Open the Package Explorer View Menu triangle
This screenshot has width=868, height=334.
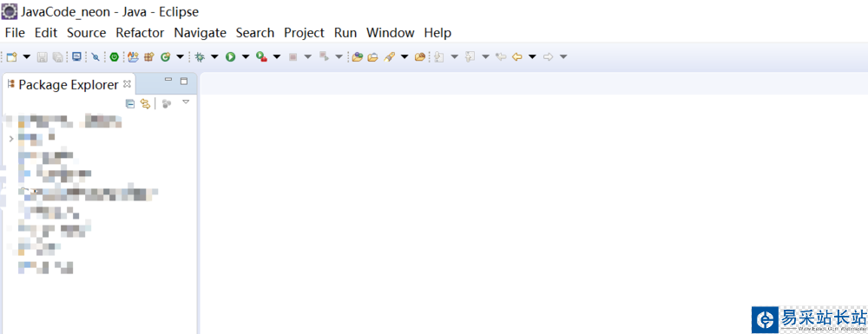[x=186, y=102]
